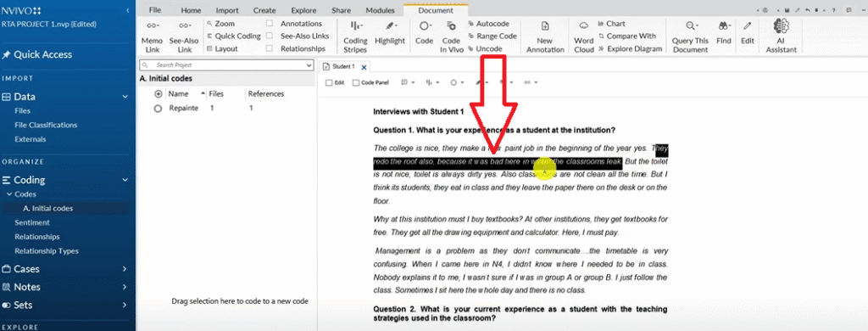Screen dimensions: 868x331
Task: Open the Memo Link ribbon tool
Action: click(x=152, y=36)
